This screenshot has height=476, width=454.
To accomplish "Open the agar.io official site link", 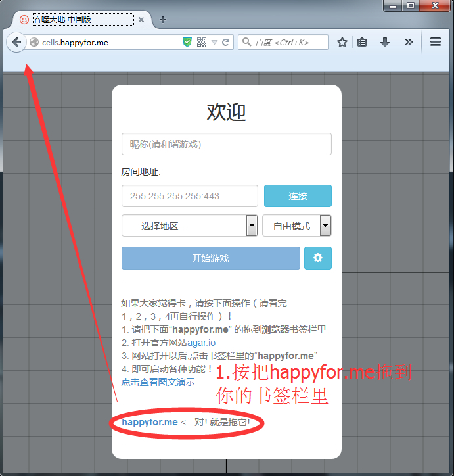I will (201, 343).
